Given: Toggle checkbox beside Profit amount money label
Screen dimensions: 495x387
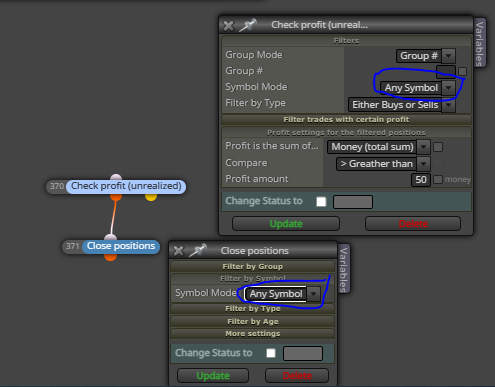Looking at the screenshot, I should [438, 180].
